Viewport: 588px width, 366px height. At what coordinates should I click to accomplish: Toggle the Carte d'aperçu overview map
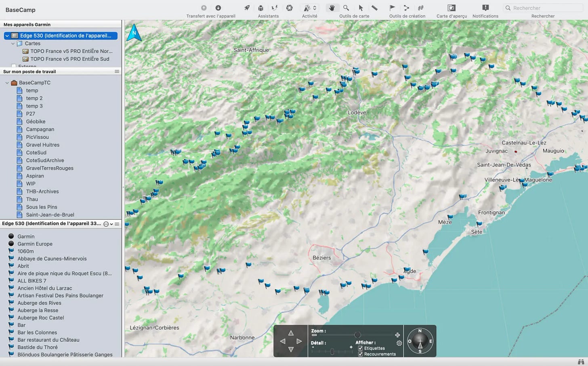pos(451,8)
